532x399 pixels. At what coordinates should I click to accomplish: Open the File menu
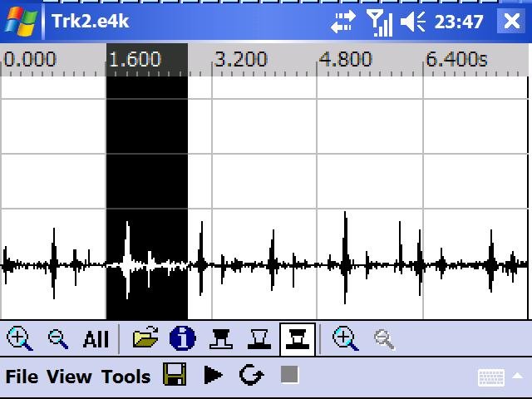22,377
